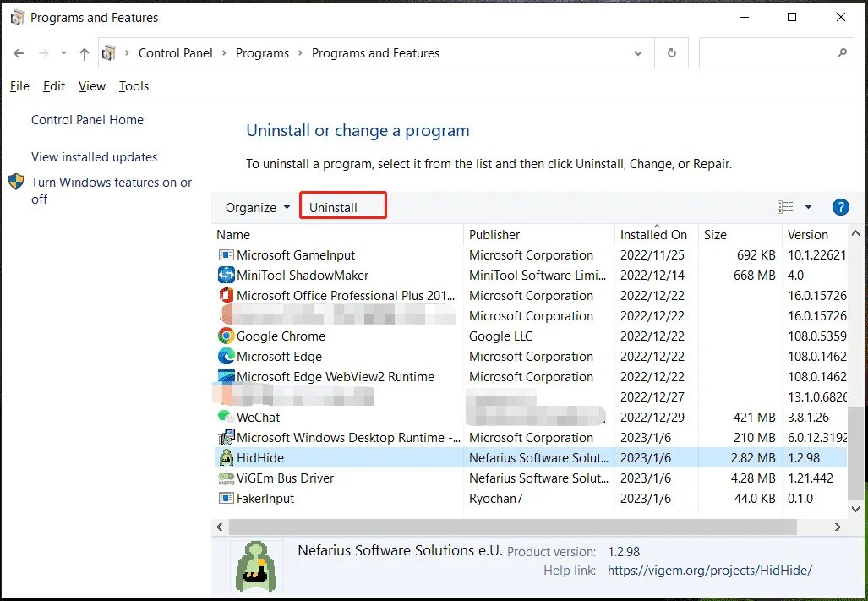The width and height of the screenshot is (868, 601).
Task: Select the HidHide list icon
Action: click(x=226, y=458)
